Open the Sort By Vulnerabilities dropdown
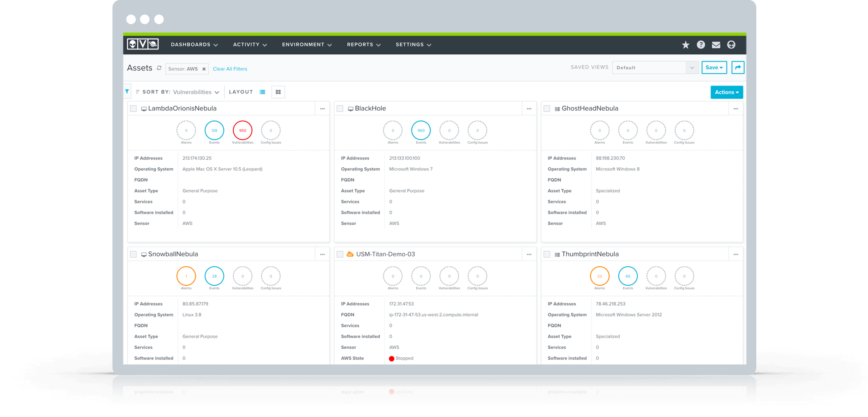The height and width of the screenshot is (417, 868). coord(196,92)
